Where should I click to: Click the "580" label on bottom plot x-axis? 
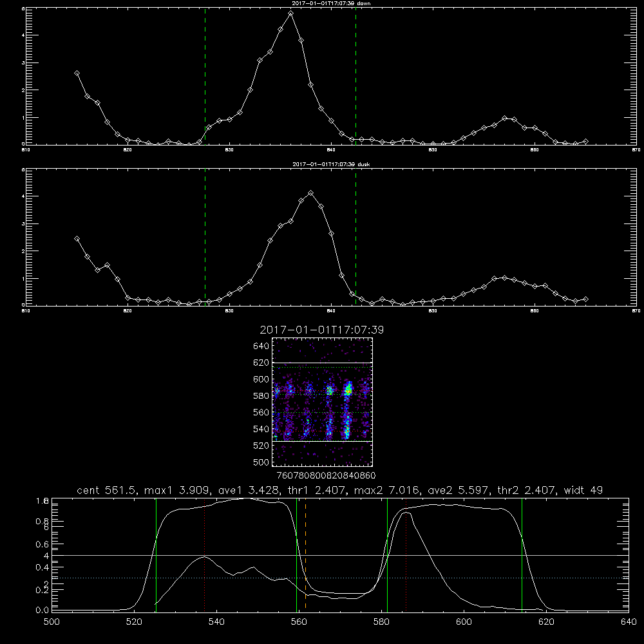point(381,622)
